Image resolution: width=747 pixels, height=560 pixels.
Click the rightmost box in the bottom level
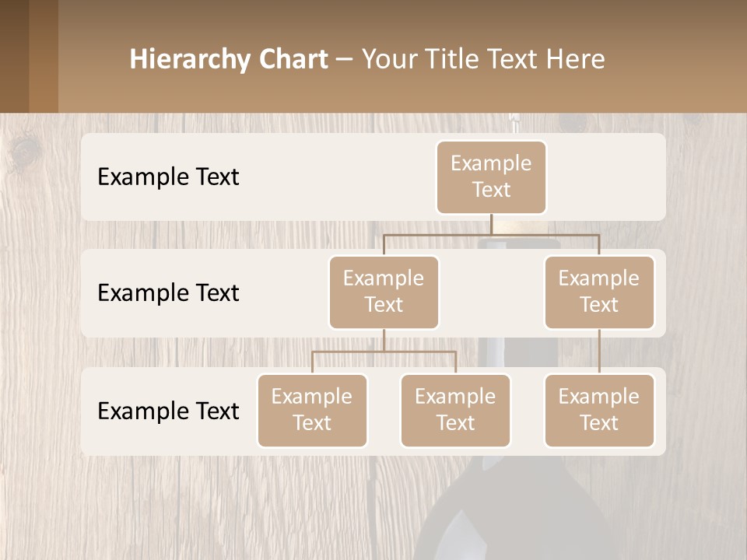point(599,410)
